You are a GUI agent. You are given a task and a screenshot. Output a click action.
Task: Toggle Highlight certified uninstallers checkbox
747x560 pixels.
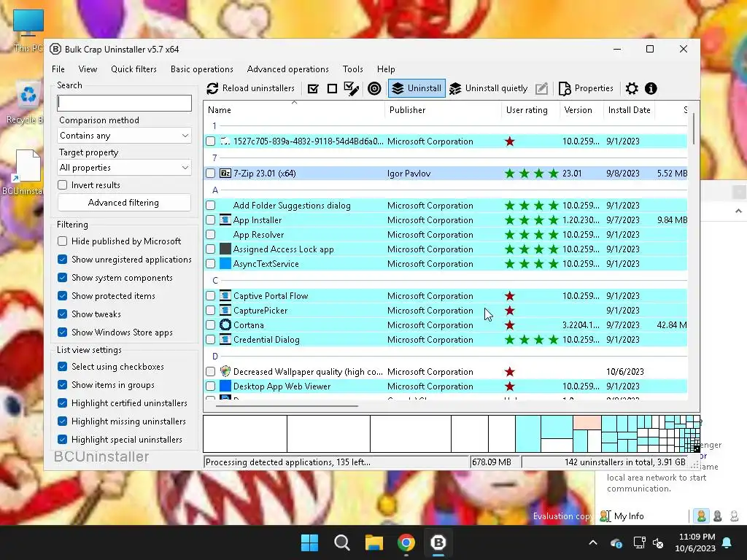point(63,402)
